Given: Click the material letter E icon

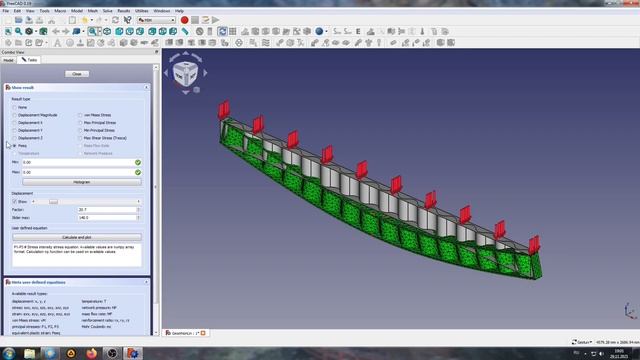Looking at the screenshot, I should click(x=358, y=31).
